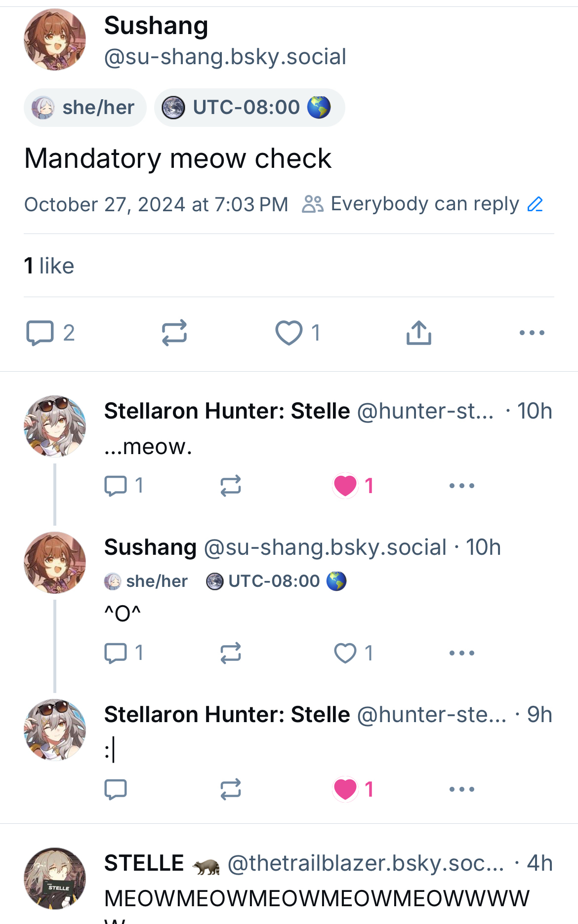
Task: Open the '1 like' list
Action: [49, 266]
